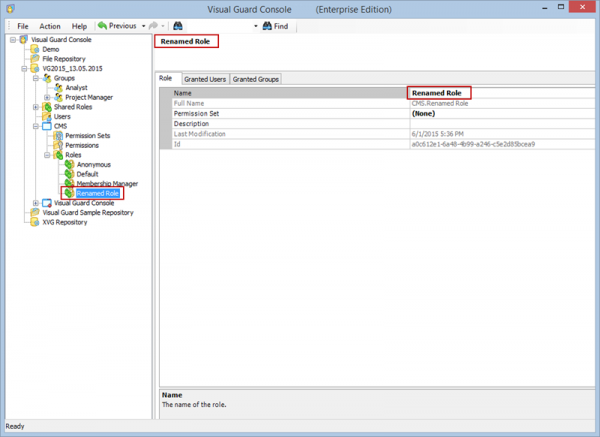Select the Permission Set (None) value
The image size is (600, 437).
coord(423,114)
